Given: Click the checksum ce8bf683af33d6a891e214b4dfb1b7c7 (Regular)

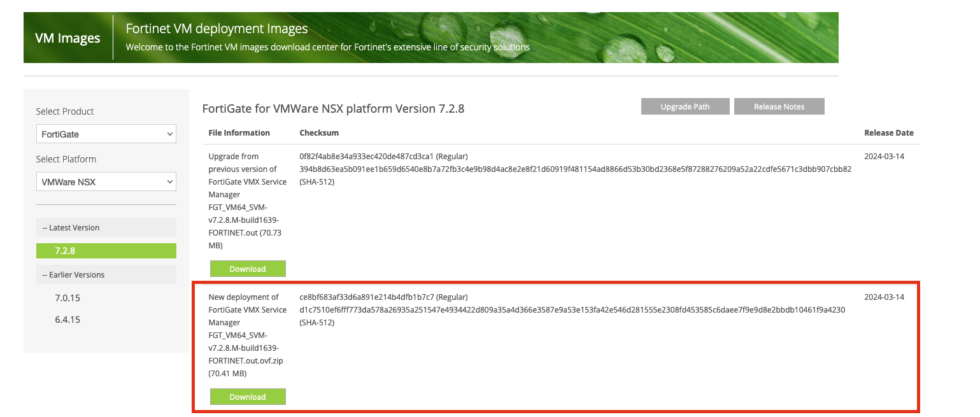Looking at the screenshot, I should (383, 297).
